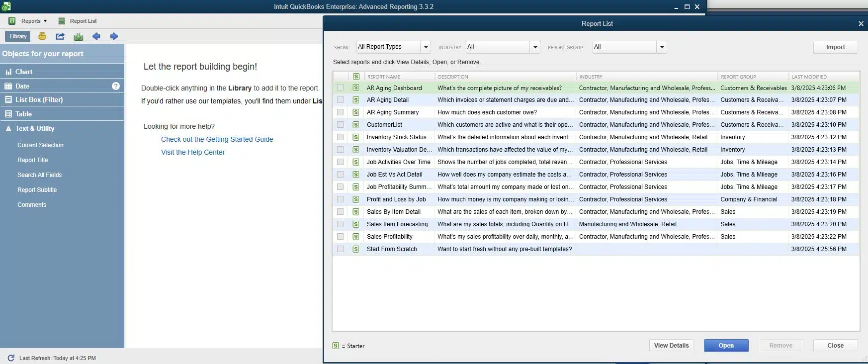Expand the Chart objects section
Screen dimensions: 868x364
(62, 72)
